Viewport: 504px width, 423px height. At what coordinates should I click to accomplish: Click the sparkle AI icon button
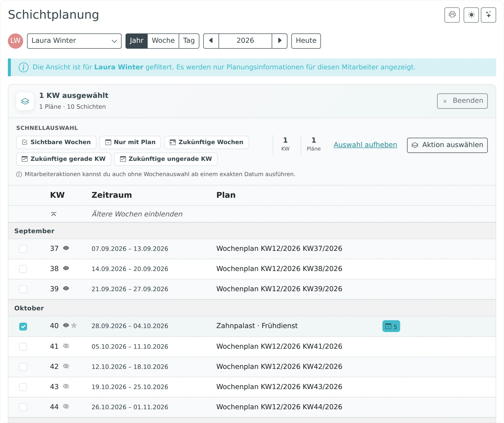488,15
